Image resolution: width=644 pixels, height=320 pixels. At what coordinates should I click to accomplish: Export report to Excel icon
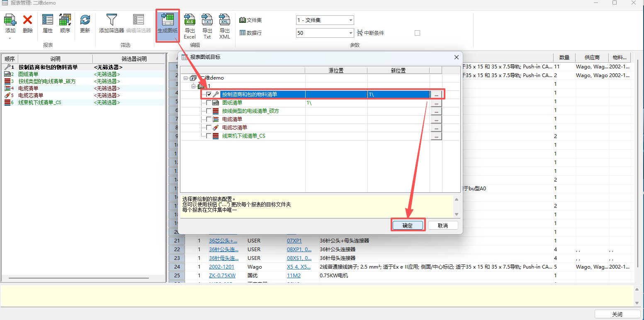pos(190,20)
